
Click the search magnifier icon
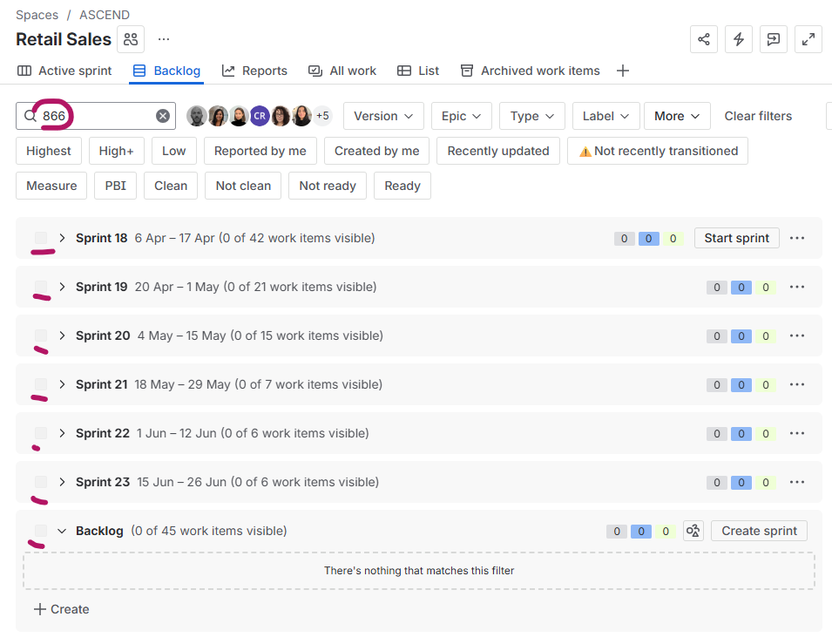(x=30, y=116)
